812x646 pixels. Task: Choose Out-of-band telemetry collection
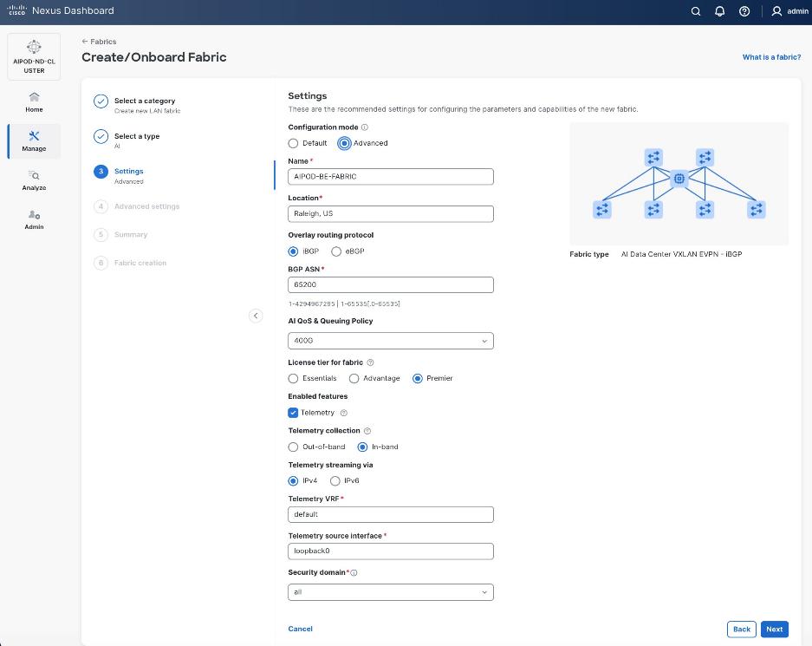coord(293,447)
